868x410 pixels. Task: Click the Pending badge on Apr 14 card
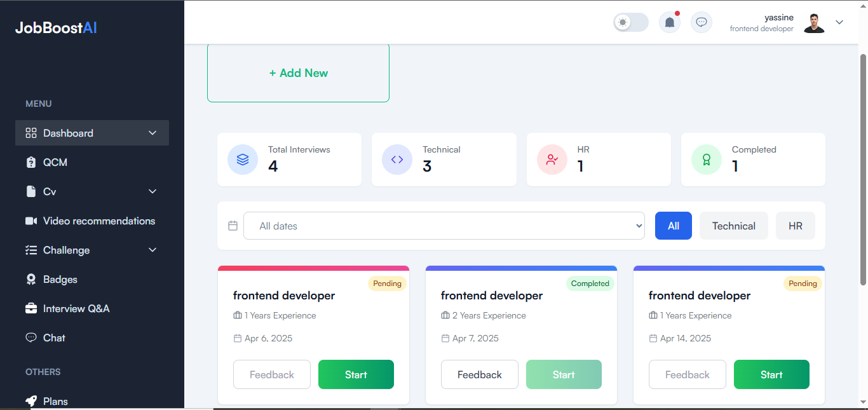(803, 284)
